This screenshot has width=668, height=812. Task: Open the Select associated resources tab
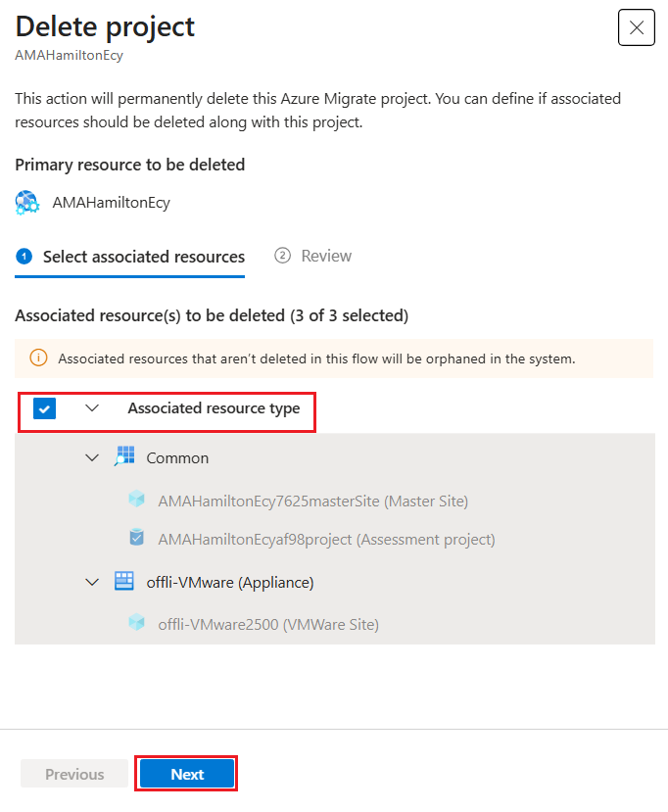pos(130,257)
